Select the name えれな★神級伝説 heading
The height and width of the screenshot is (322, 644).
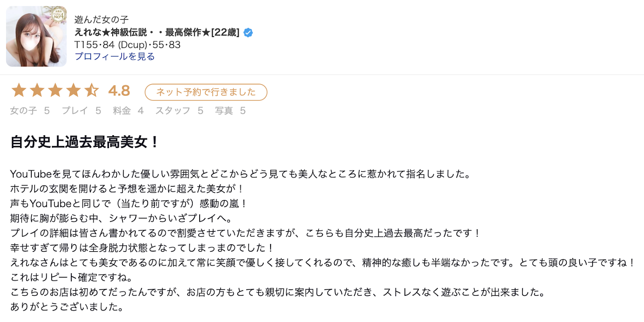coord(157,32)
